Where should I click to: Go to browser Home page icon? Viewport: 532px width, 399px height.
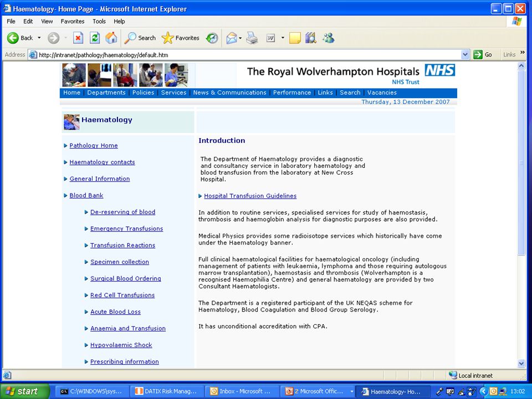[x=111, y=38]
